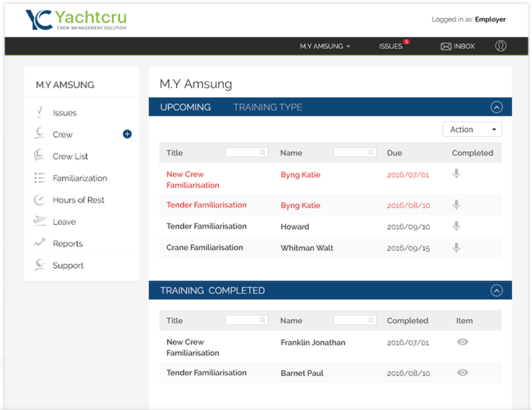Click the name Whitman Walt

[x=307, y=248]
